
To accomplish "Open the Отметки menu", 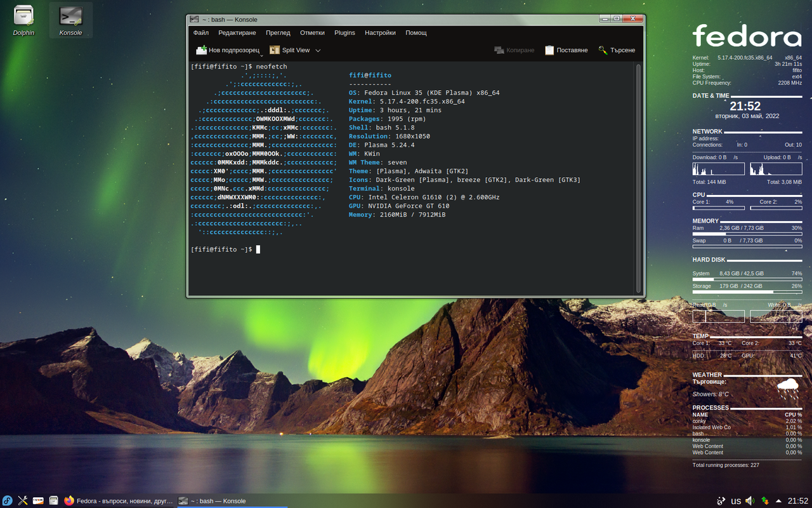I will pyautogui.click(x=312, y=32).
